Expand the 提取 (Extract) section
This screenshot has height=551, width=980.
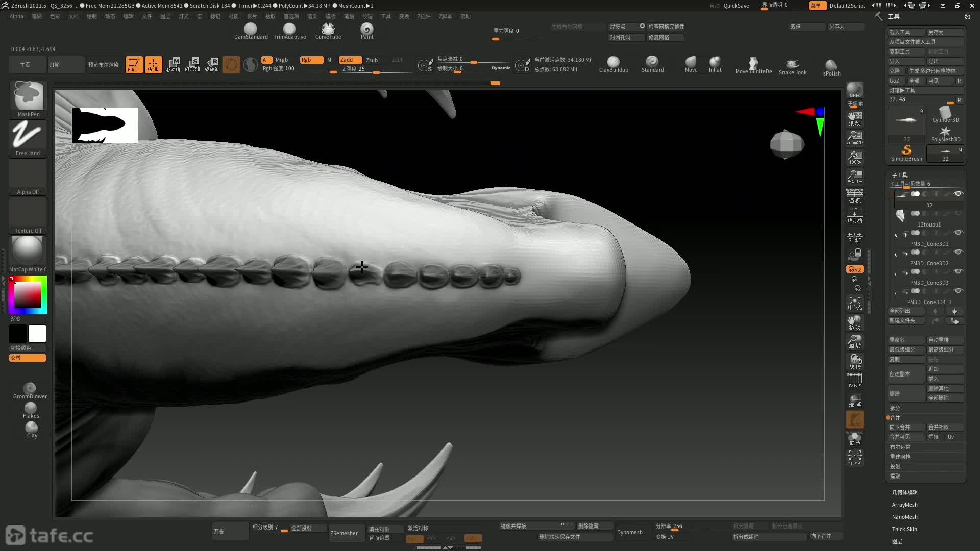[895, 476]
